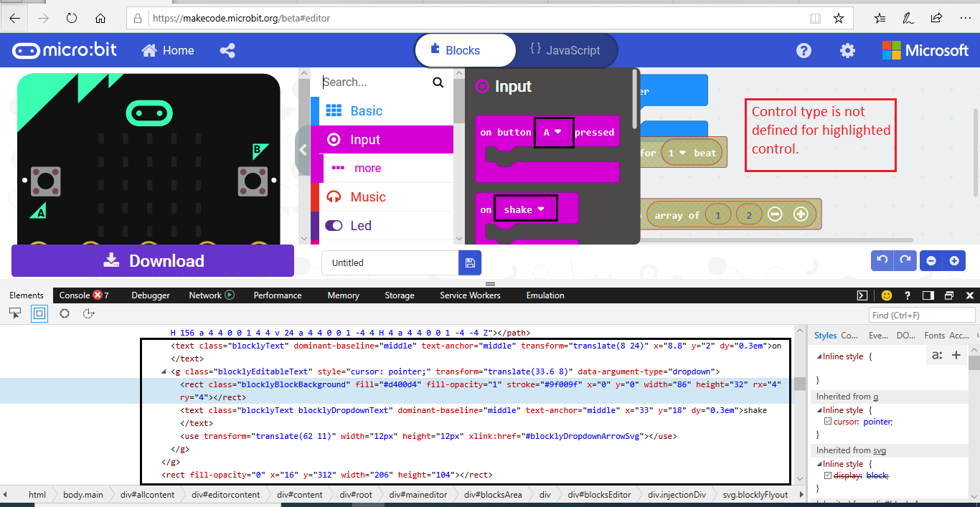The width and height of the screenshot is (980, 507).
Task: Save project using the floppy disk icon
Action: click(x=470, y=262)
